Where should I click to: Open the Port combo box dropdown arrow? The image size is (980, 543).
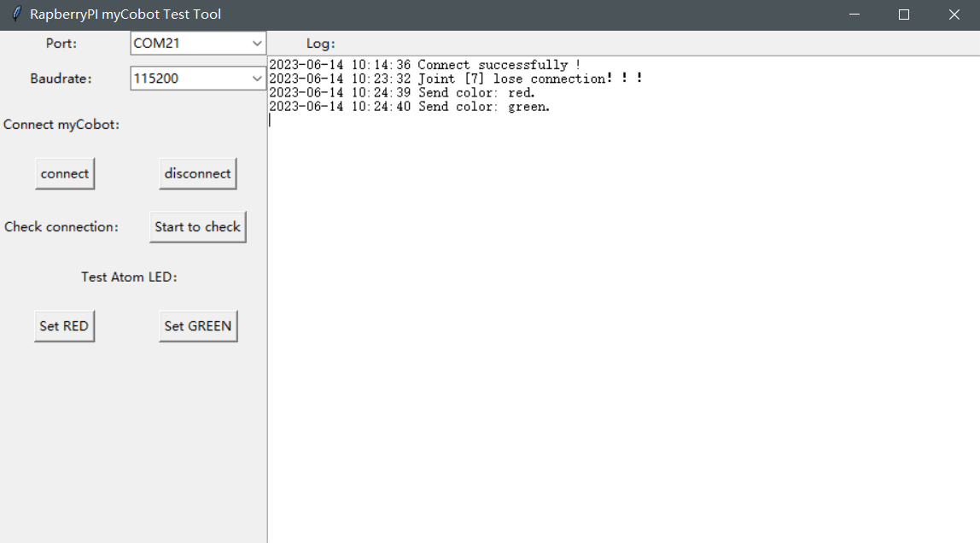pyautogui.click(x=256, y=44)
